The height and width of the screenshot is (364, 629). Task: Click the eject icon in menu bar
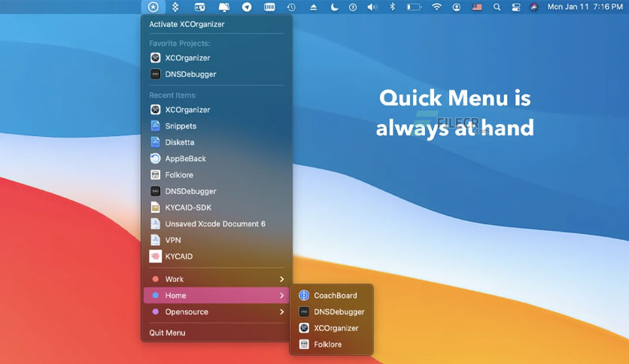[x=313, y=7]
